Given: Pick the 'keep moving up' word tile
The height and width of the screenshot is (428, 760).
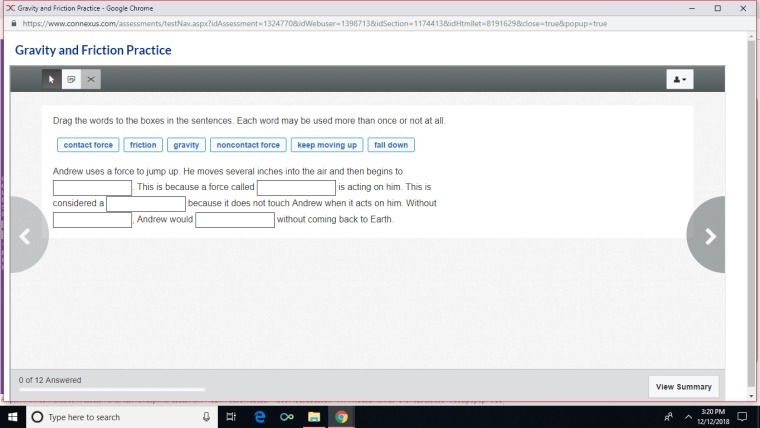Looking at the screenshot, I should click(x=327, y=145).
